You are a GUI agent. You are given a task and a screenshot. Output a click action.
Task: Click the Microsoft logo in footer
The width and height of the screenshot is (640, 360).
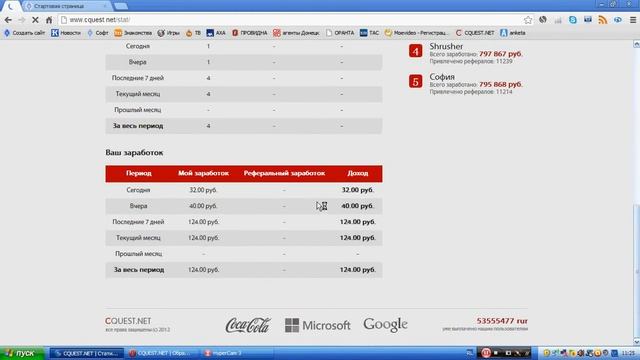point(318,325)
